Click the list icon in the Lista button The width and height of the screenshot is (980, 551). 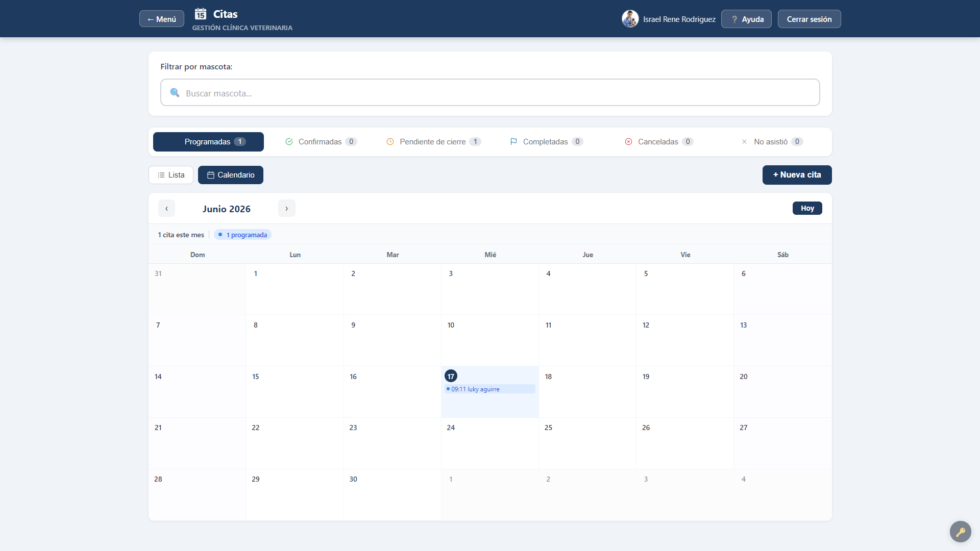[161, 175]
